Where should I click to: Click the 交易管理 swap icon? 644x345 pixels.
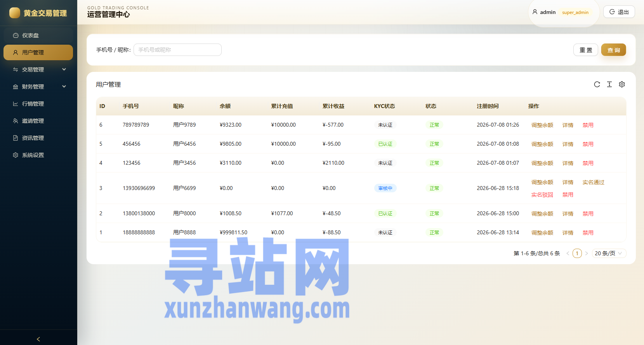[x=16, y=70]
